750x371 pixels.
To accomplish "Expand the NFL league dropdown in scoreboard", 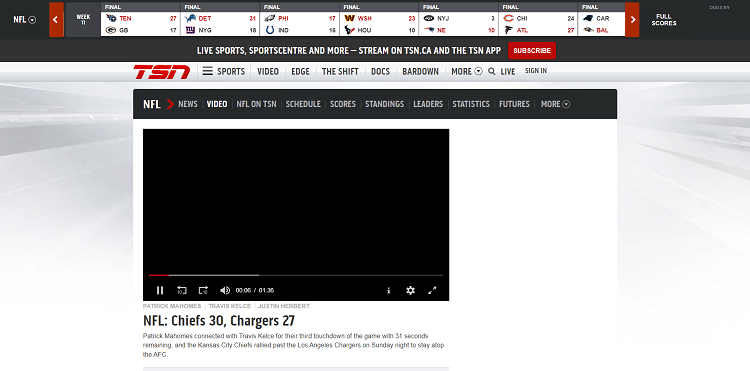I will coord(24,20).
